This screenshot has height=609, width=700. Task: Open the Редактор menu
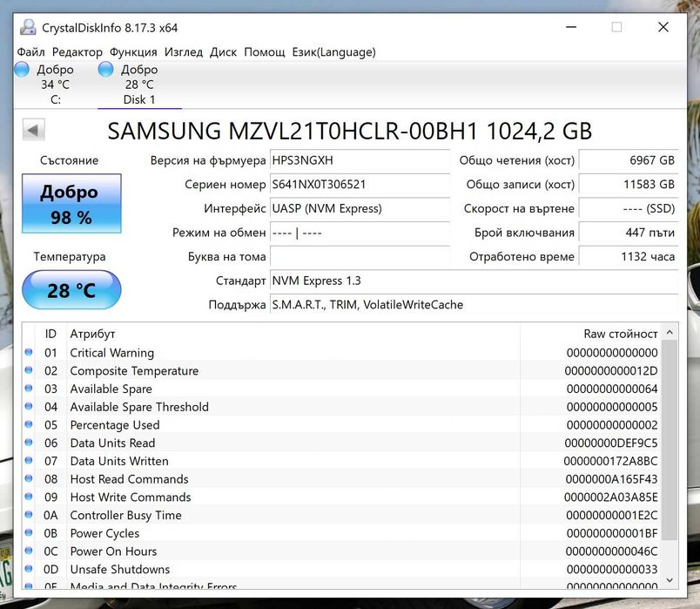click(x=77, y=51)
